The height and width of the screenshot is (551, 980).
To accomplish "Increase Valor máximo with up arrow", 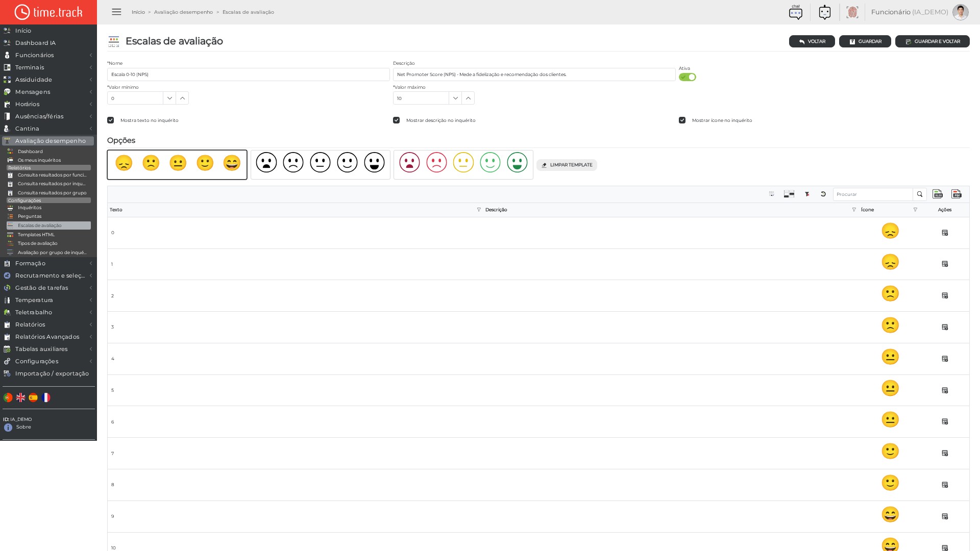I will 468,98.
